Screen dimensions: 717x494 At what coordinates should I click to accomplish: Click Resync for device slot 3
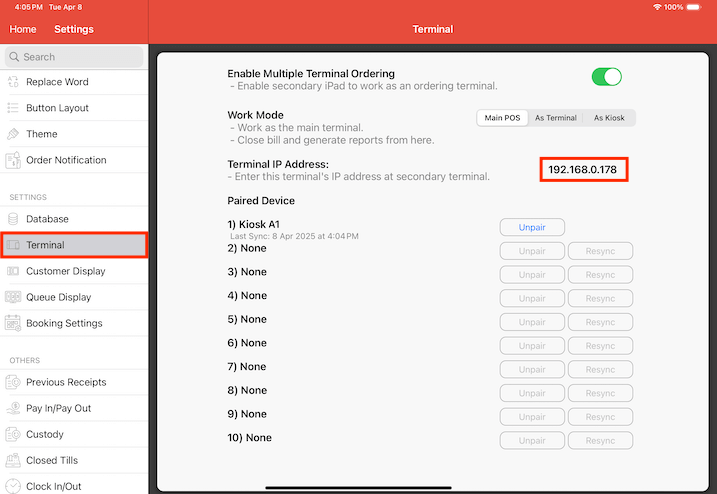point(600,275)
